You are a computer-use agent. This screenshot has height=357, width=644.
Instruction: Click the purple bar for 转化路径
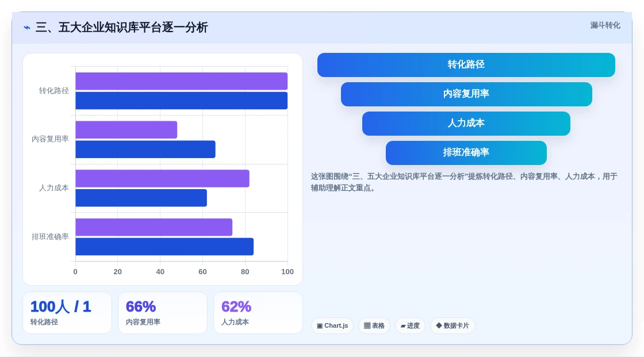pos(182,81)
